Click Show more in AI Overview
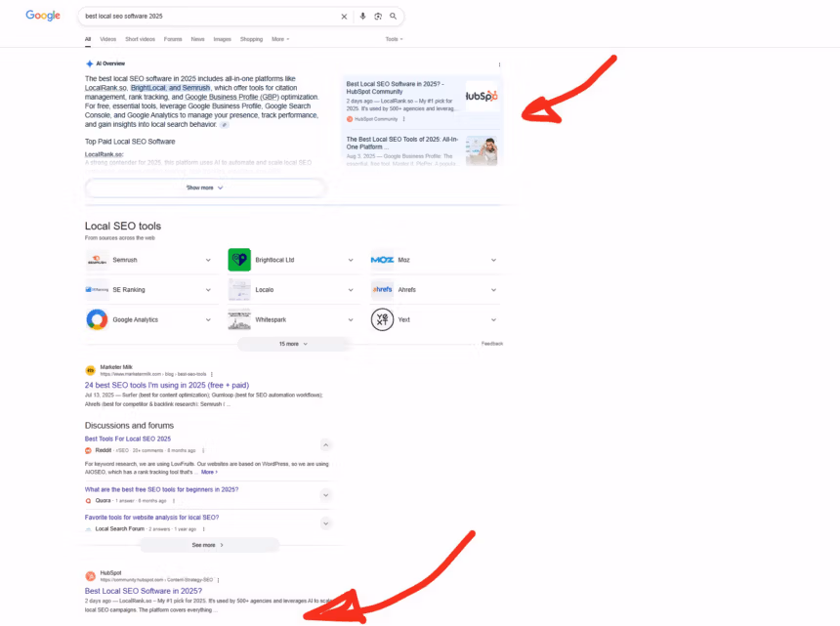 [205, 188]
